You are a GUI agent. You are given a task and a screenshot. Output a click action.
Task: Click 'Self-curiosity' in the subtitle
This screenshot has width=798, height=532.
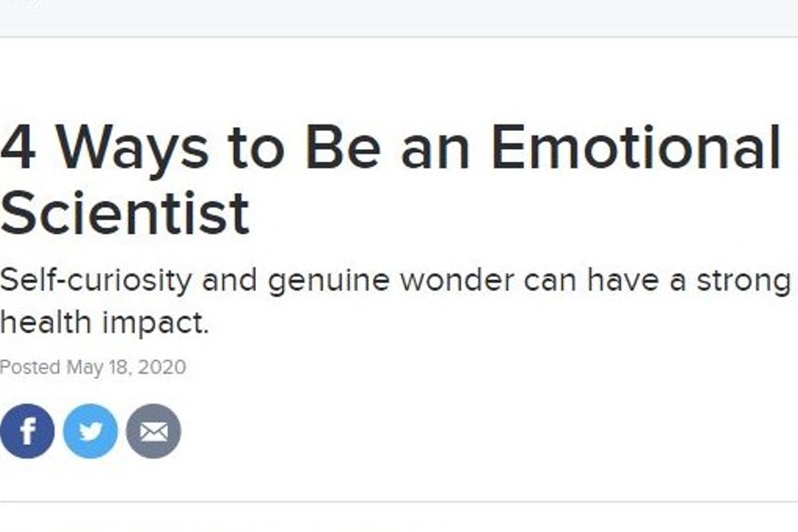(95, 283)
